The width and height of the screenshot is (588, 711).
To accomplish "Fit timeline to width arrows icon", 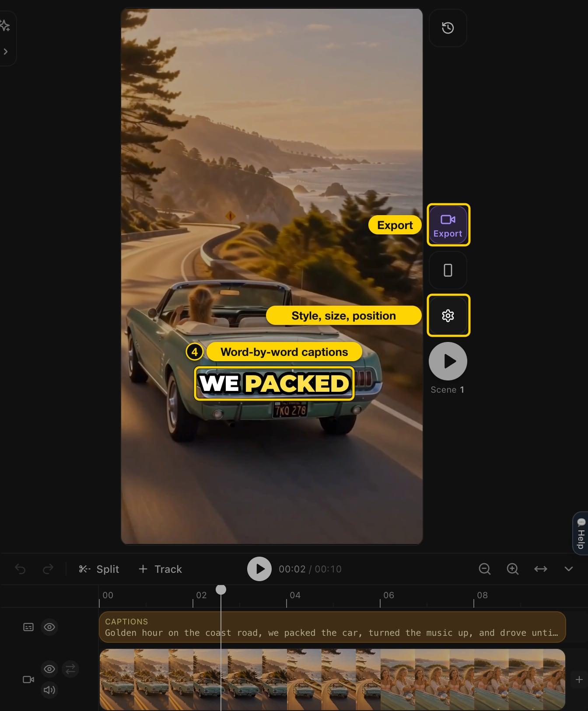I will click(x=540, y=569).
